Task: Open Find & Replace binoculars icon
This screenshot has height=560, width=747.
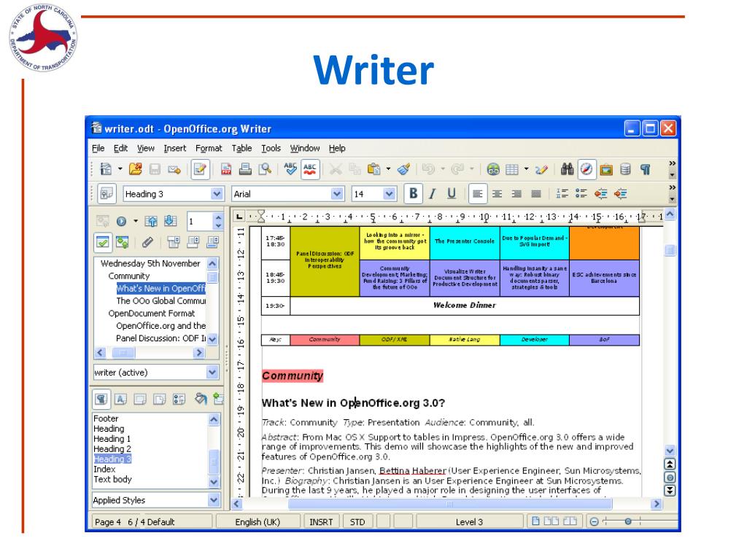Action: (x=567, y=169)
